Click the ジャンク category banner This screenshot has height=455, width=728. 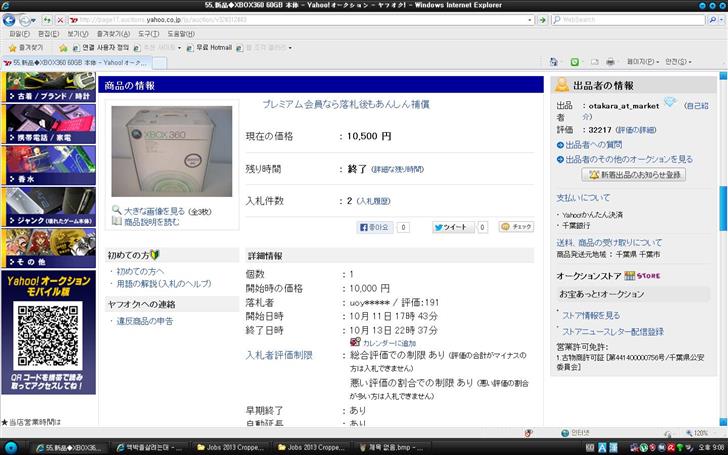point(49,207)
